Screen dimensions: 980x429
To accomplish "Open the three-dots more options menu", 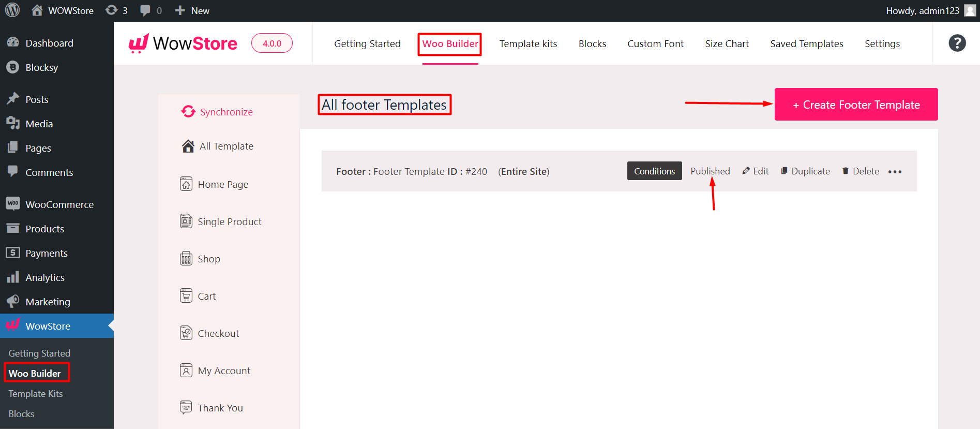I will coord(895,172).
